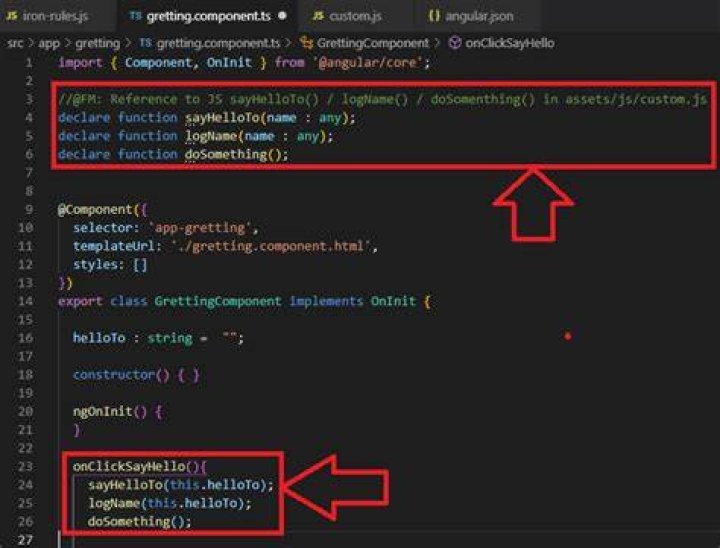Image resolution: width=720 pixels, height=548 pixels.
Task: Click the //@FM comment on line 3
Action: pyautogui.click(x=382, y=100)
